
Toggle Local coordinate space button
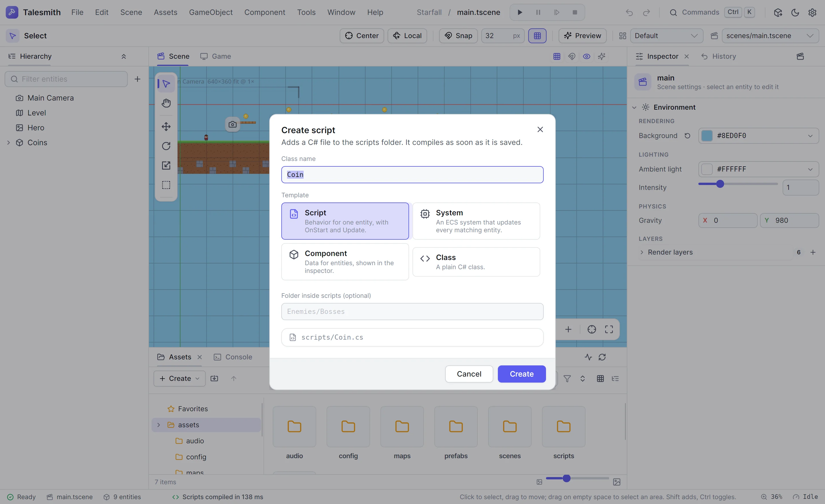pyautogui.click(x=407, y=36)
